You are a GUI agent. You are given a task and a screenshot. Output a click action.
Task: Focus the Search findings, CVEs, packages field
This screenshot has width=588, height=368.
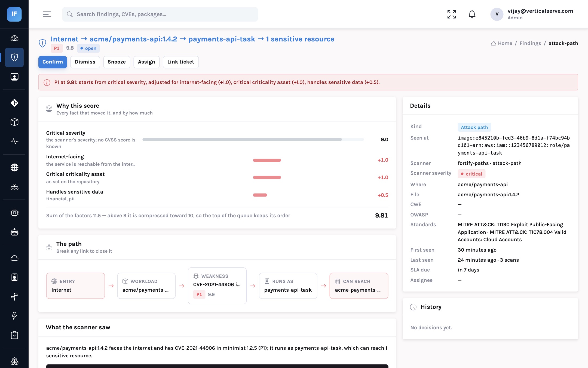click(x=160, y=14)
